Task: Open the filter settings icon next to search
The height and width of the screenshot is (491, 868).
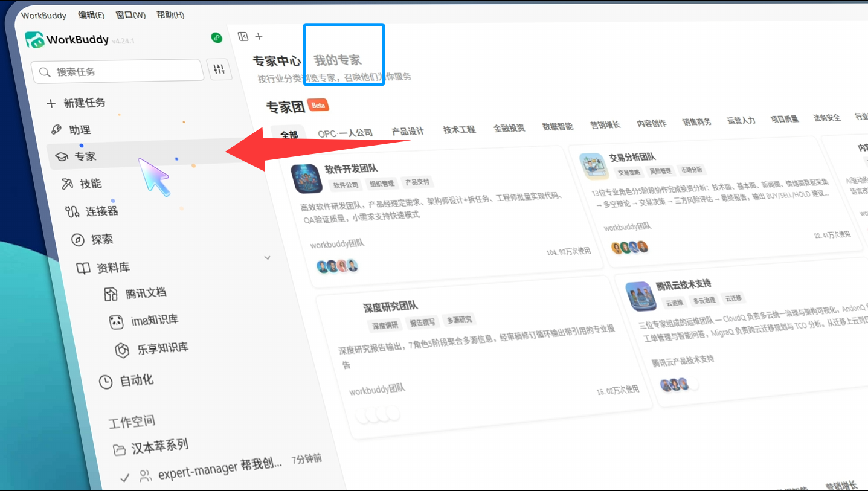Action: click(219, 69)
